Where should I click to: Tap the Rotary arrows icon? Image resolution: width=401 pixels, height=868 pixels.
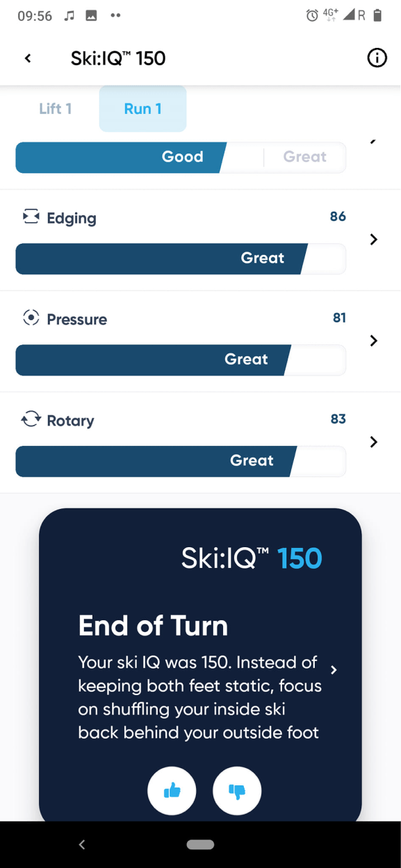coord(31,419)
